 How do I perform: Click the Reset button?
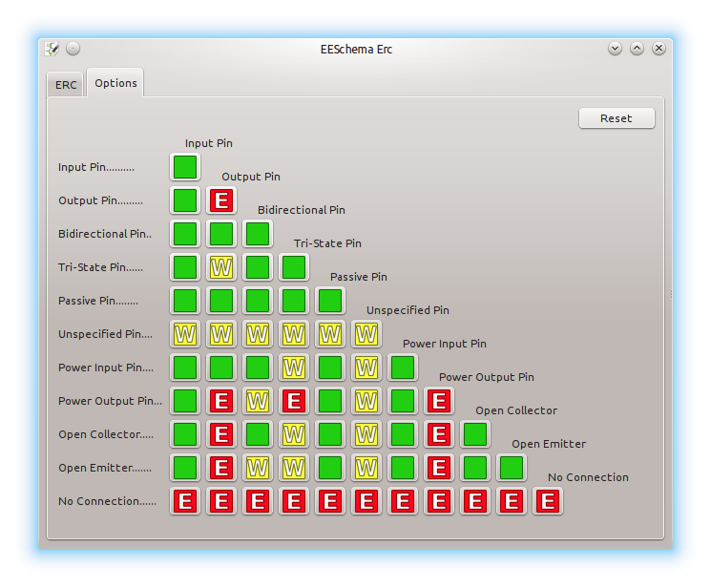(617, 118)
